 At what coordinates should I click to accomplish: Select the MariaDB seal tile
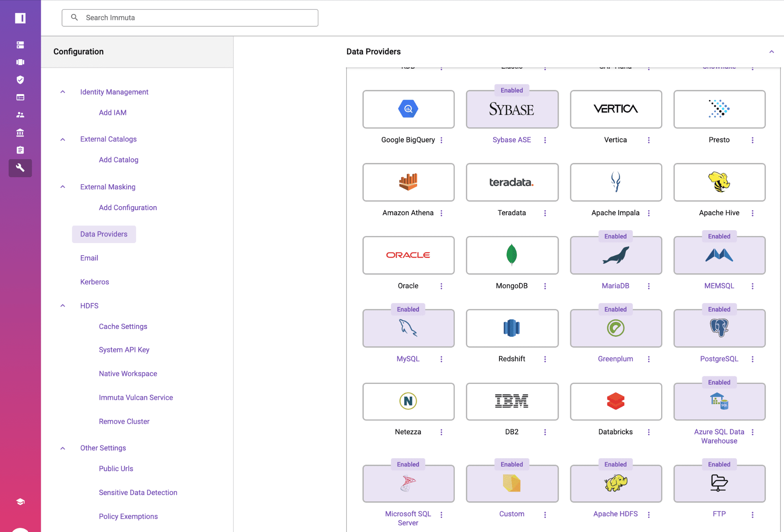[616, 255]
